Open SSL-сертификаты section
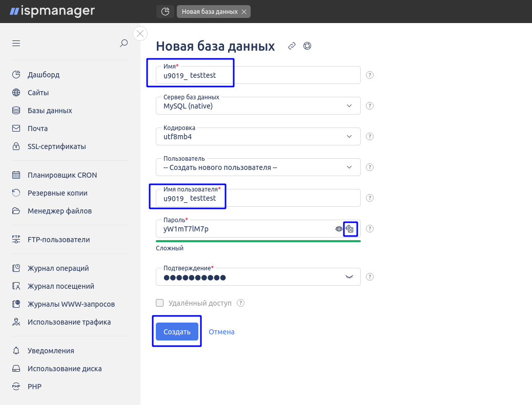This screenshot has width=532, height=405. (x=56, y=146)
